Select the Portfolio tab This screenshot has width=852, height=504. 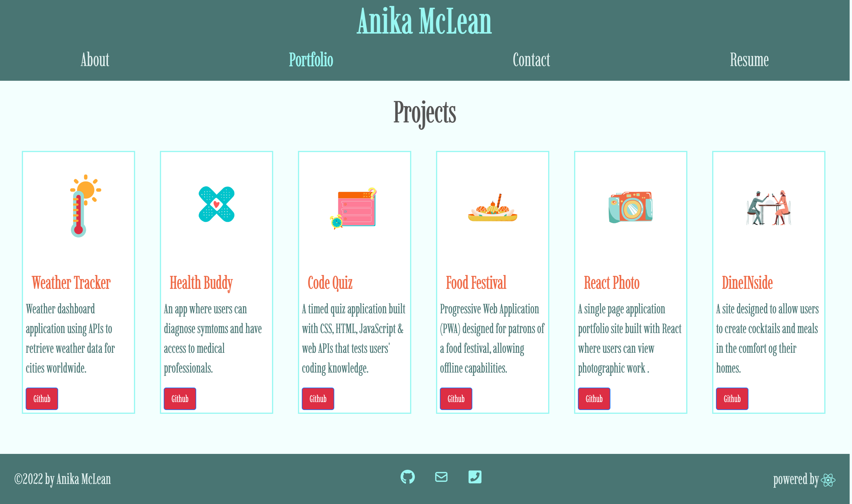pyautogui.click(x=311, y=60)
